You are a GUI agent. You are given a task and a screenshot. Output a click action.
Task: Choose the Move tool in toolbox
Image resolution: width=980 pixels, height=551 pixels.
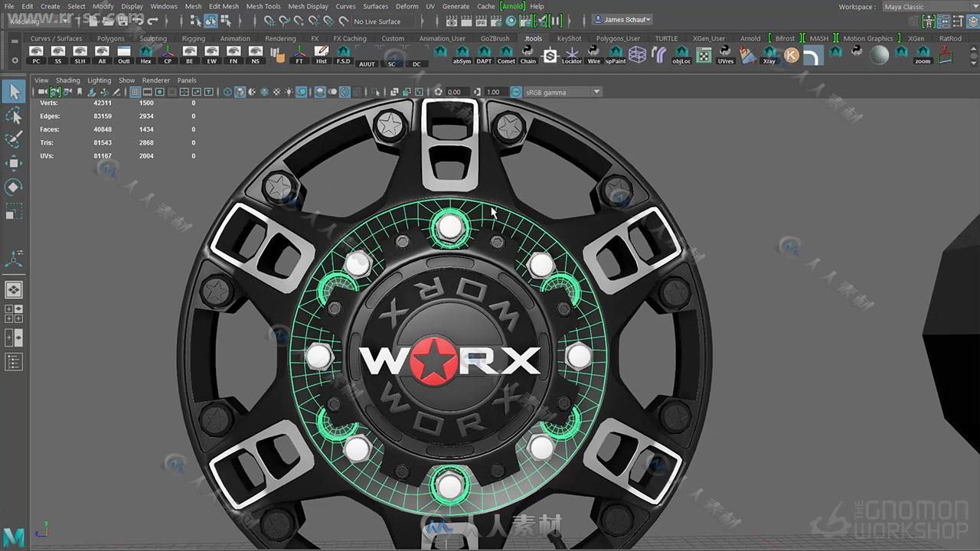(x=14, y=163)
